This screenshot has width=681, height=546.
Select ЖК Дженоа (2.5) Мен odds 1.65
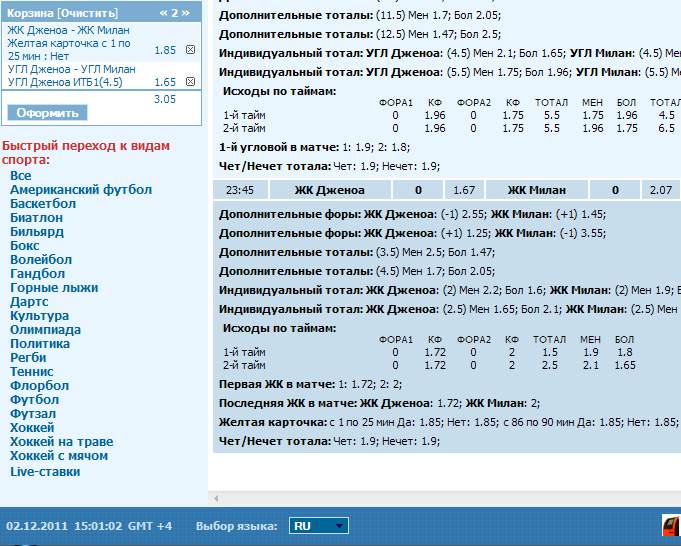pos(503,309)
